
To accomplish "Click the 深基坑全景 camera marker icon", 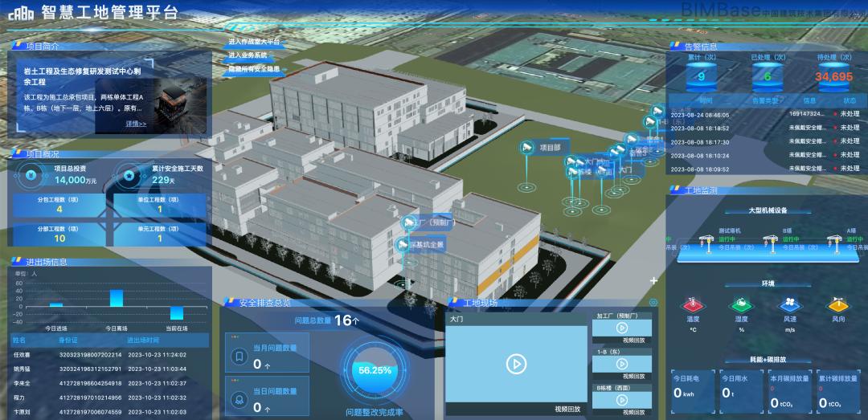I will (403, 245).
